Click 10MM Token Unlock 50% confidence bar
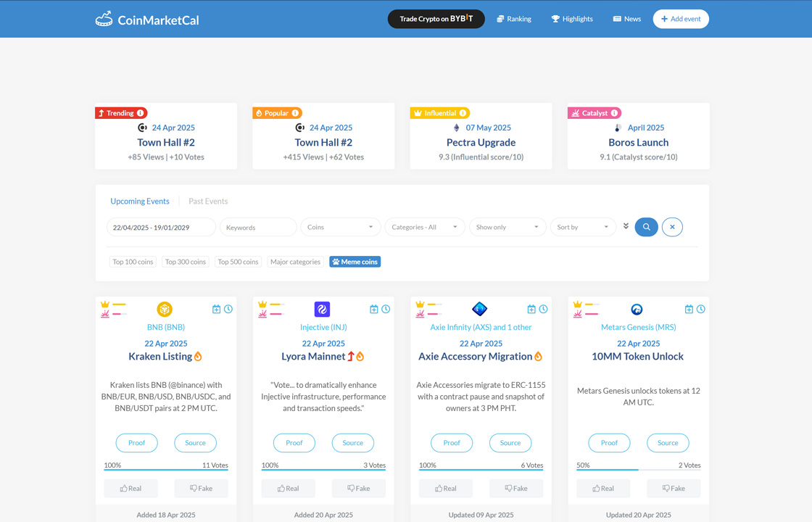Viewport: 812px width, 522px height. point(639,470)
